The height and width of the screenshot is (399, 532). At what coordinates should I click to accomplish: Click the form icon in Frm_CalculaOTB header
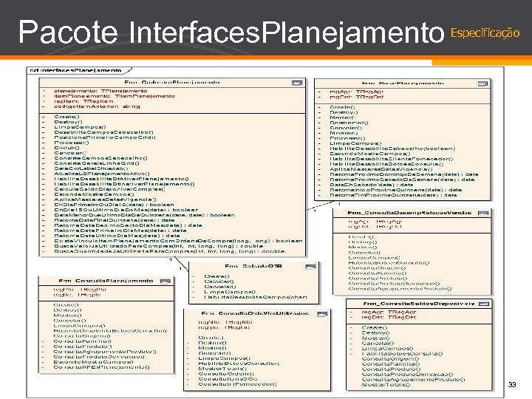point(310,266)
